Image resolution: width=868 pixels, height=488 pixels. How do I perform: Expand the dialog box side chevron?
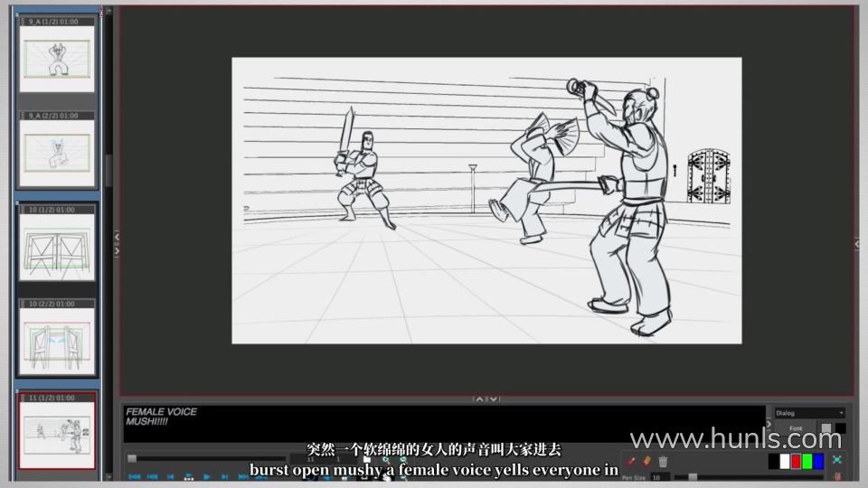point(769,424)
